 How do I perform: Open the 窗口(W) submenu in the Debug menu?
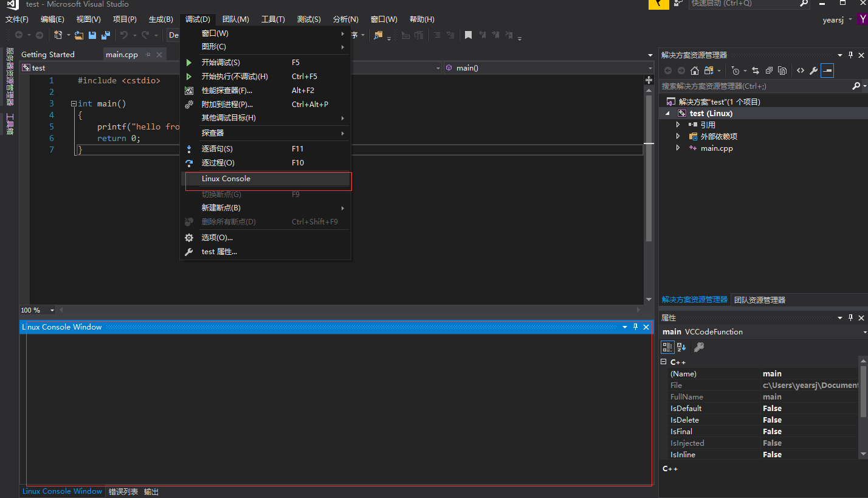pyautogui.click(x=265, y=33)
